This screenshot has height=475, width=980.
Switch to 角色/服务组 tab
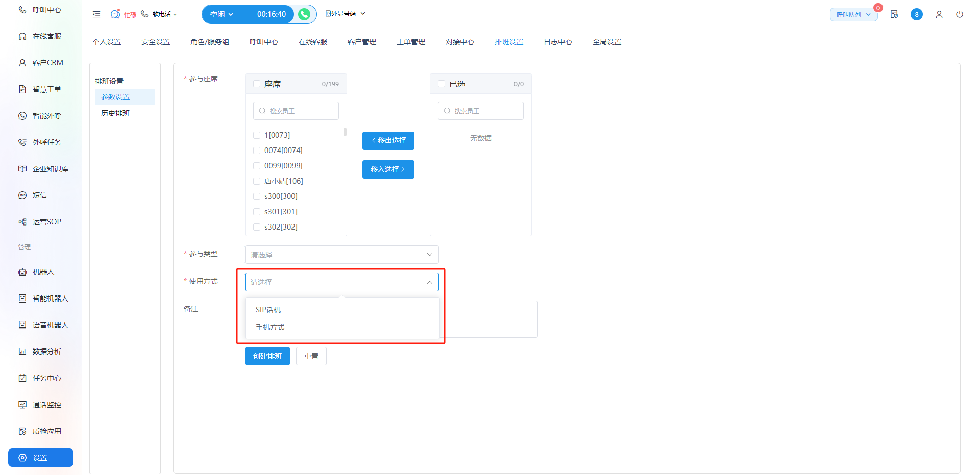tap(210, 42)
